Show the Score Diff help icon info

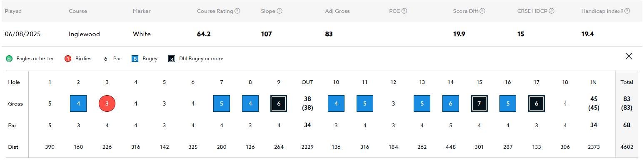[x=482, y=11]
